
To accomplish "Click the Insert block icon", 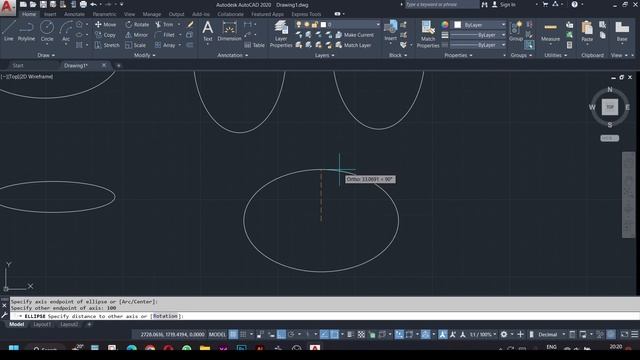I will (x=390, y=31).
